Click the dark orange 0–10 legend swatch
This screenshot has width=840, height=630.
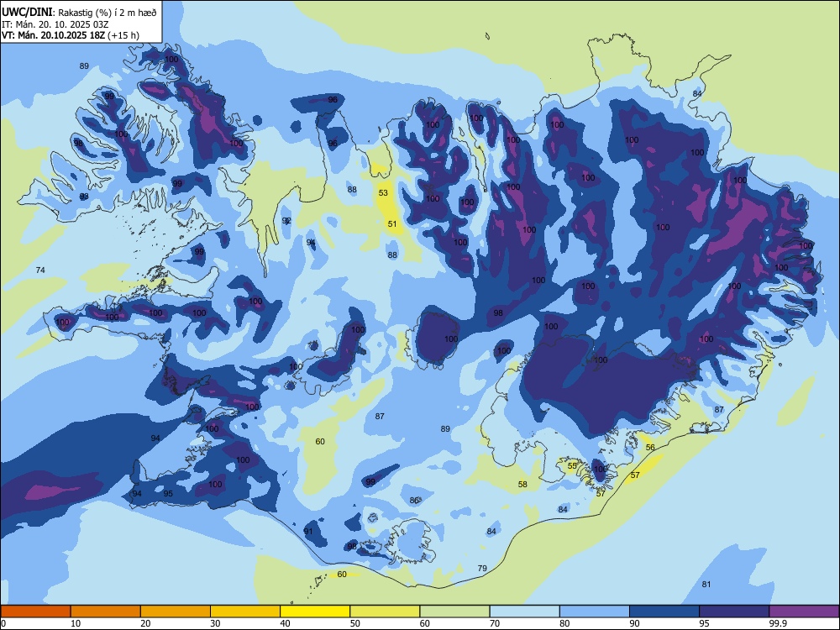pyautogui.click(x=35, y=612)
